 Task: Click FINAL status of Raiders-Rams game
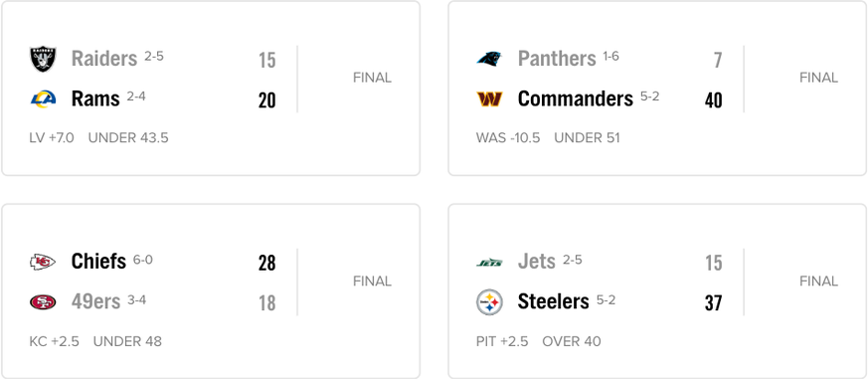point(372,79)
